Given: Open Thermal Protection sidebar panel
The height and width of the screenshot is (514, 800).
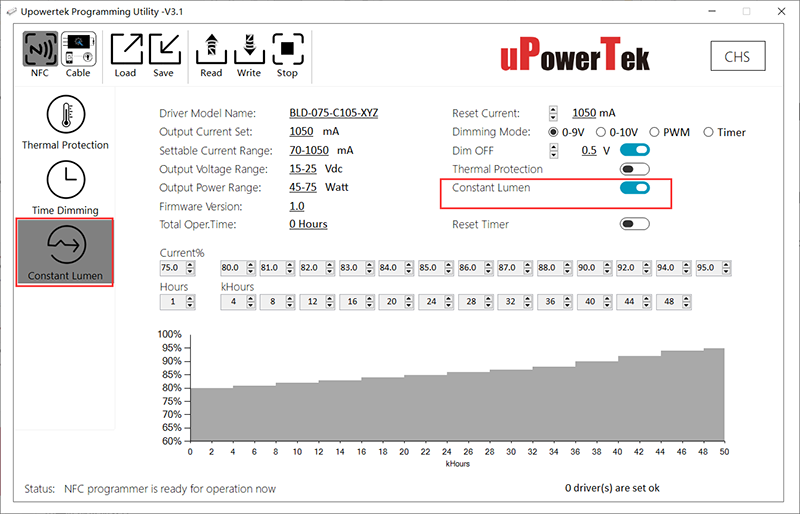Looking at the screenshot, I should point(65,123).
